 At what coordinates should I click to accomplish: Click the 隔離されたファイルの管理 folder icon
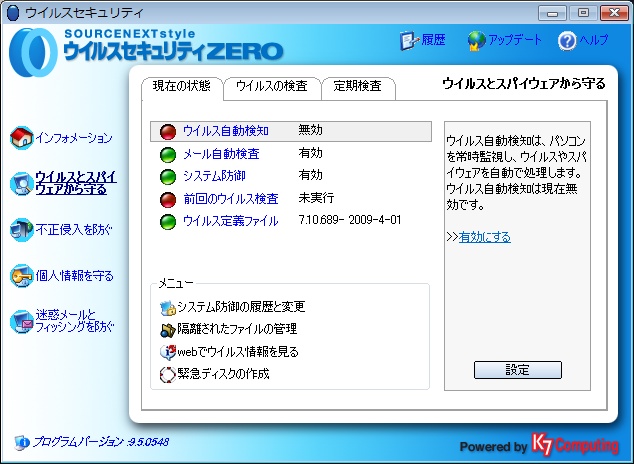click(x=168, y=330)
